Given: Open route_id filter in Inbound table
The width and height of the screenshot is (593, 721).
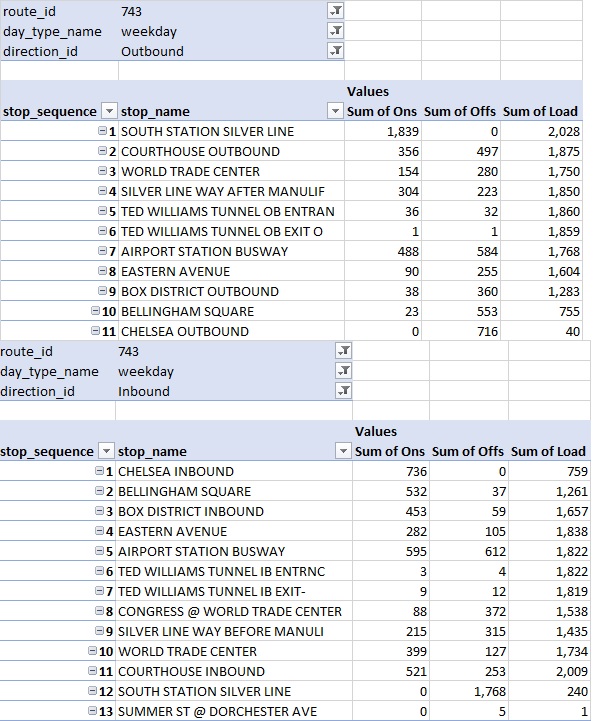Looking at the screenshot, I should coord(344,351).
